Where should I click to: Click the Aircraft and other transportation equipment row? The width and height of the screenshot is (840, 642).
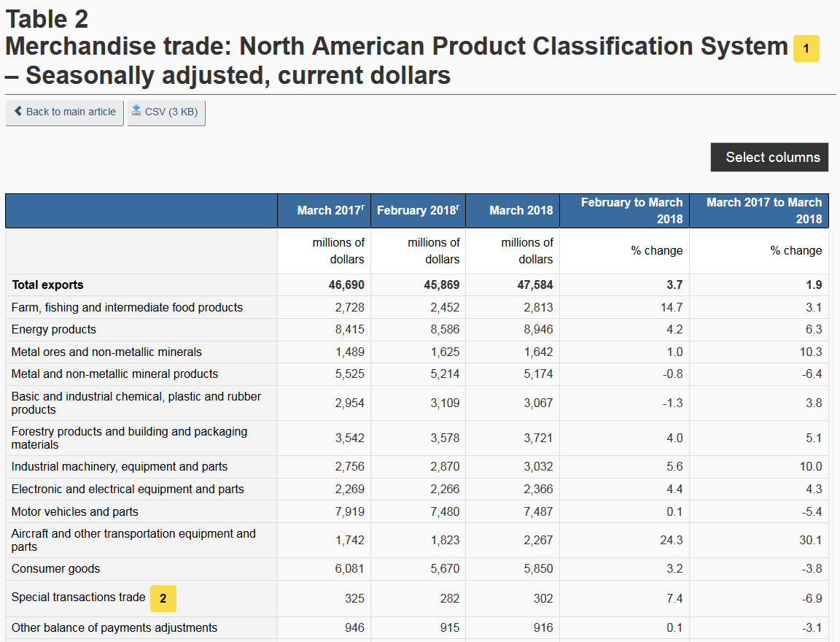417,540
